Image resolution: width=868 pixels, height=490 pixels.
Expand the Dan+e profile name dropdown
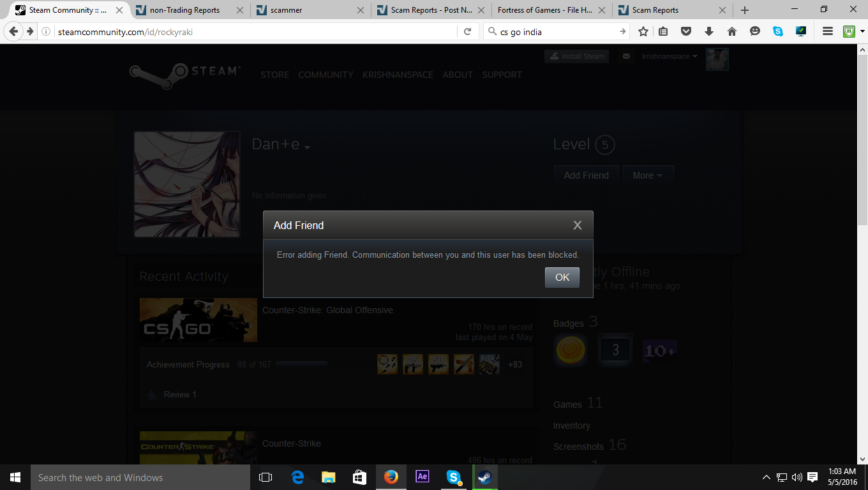[x=308, y=147]
